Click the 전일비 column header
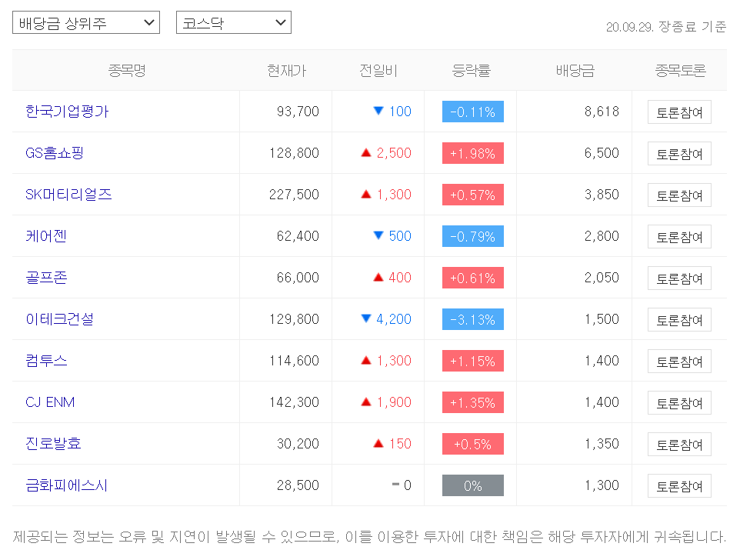The width and height of the screenshot is (740, 560). [x=378, y=70]
